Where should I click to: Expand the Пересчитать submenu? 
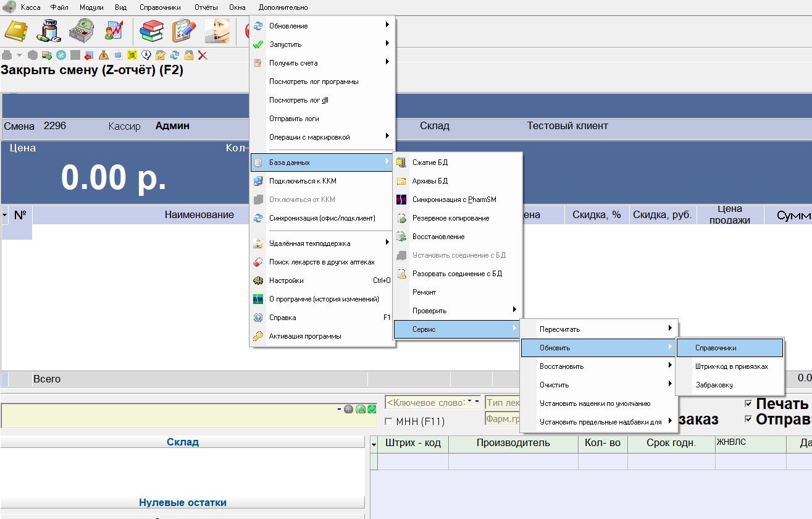[599, 329]
